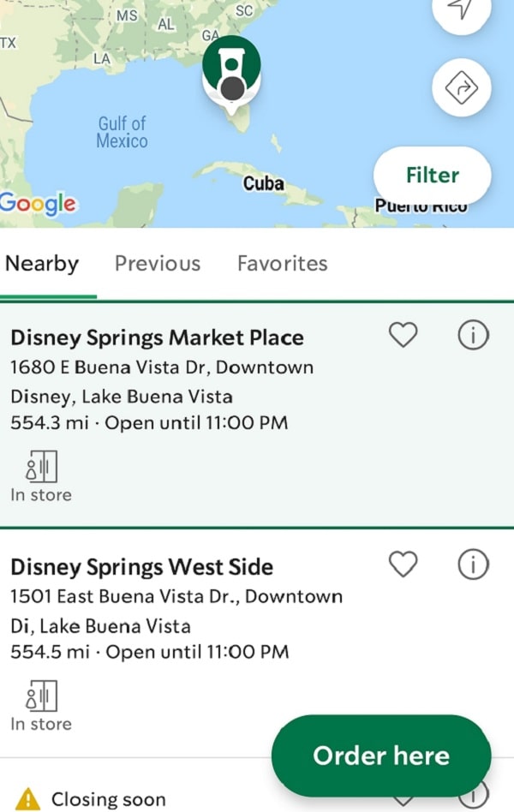The height and width of the screenshot is (812, 514).
Task: Select the Nearby tab
Action: [42, 264]
